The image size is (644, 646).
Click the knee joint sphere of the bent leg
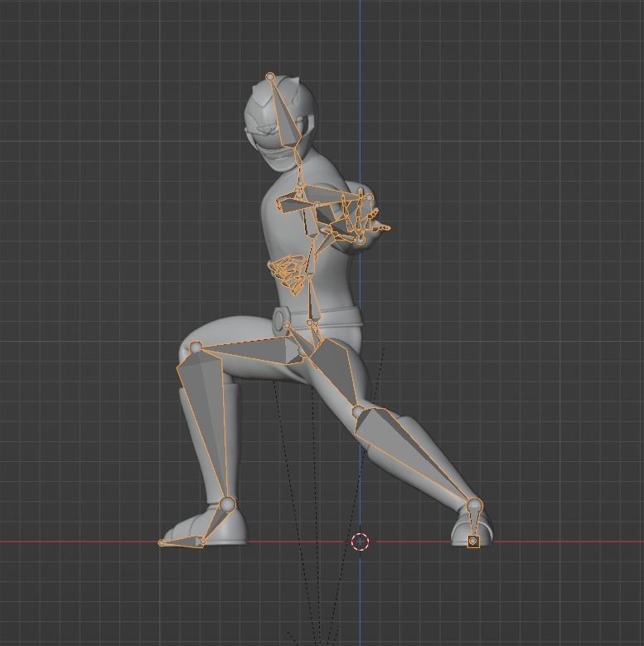click(196, 347)
